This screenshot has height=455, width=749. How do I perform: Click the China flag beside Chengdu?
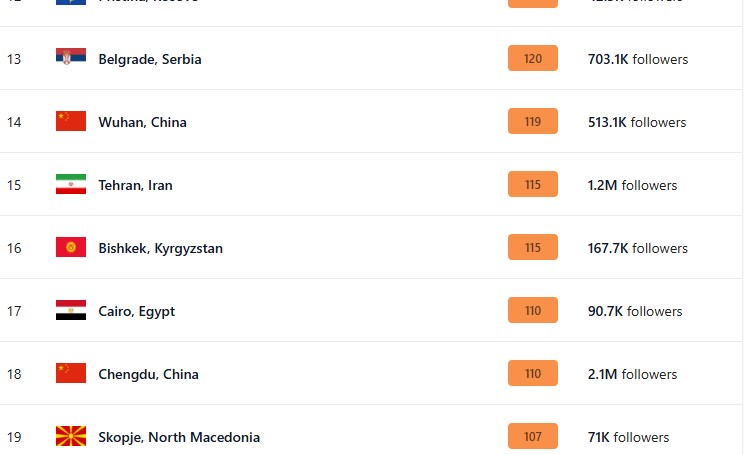(71, 373)
